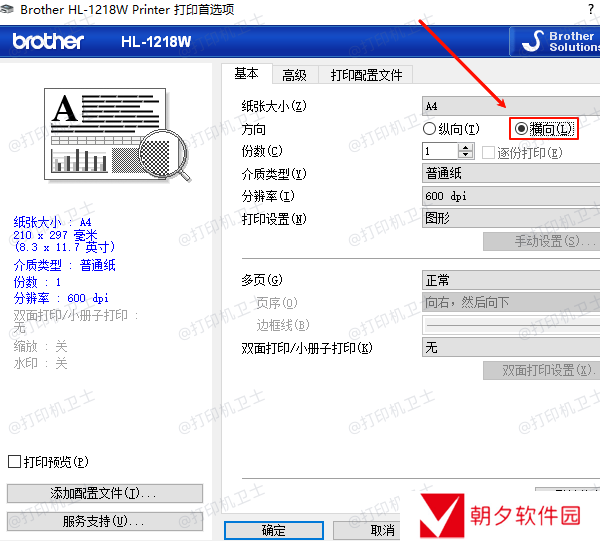
Task: Expand the 介质类型 dropdown showing 普通纸
Action: click(510, 174)
